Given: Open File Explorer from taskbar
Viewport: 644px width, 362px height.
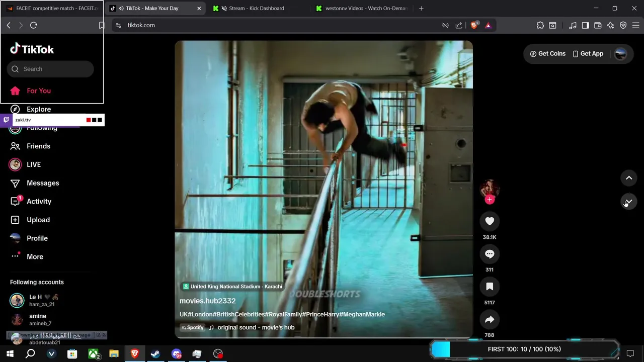Looking at the screenshot, I should pyautogui.click(x=114, y=353).
